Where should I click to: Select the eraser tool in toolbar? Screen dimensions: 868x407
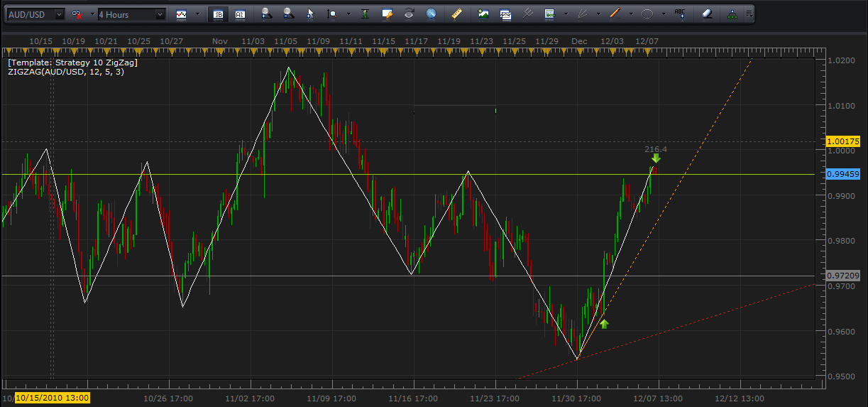tap(706, 13)
